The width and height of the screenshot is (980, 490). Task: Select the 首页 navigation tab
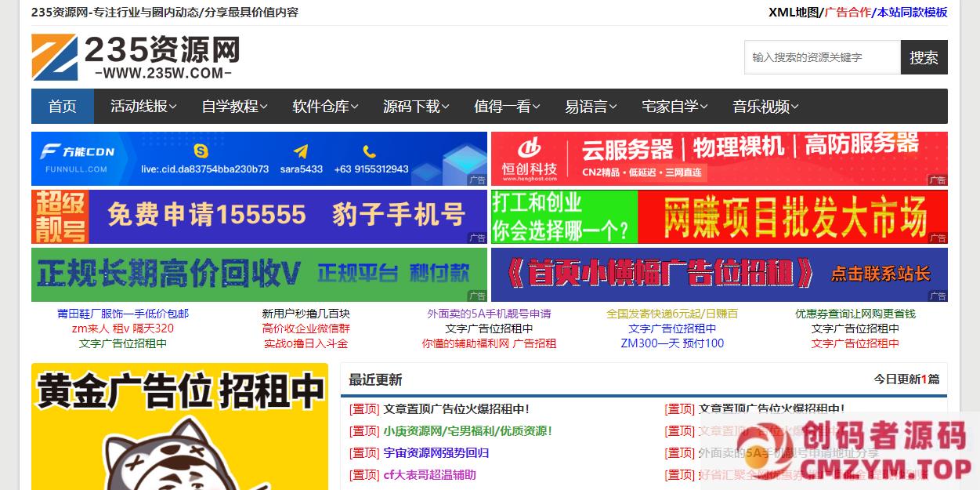[x=63, y=107]
